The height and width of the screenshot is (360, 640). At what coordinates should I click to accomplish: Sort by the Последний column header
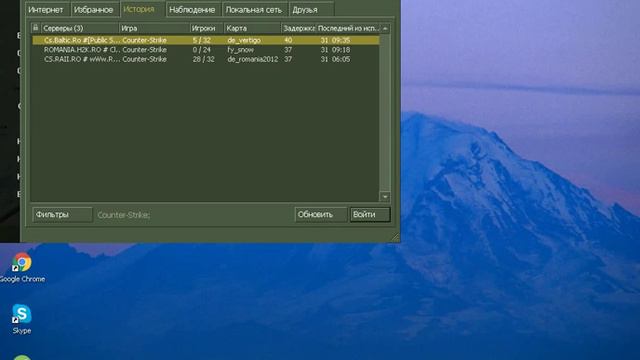[348, 28]
